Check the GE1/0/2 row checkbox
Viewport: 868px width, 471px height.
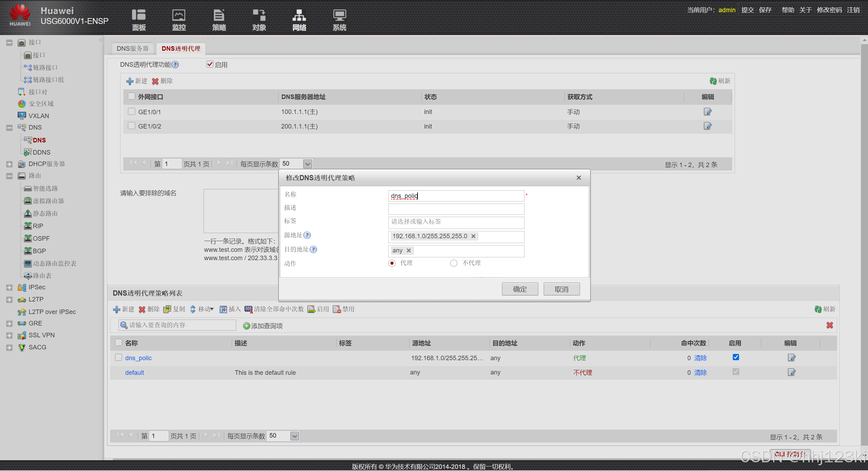[131, 126]
